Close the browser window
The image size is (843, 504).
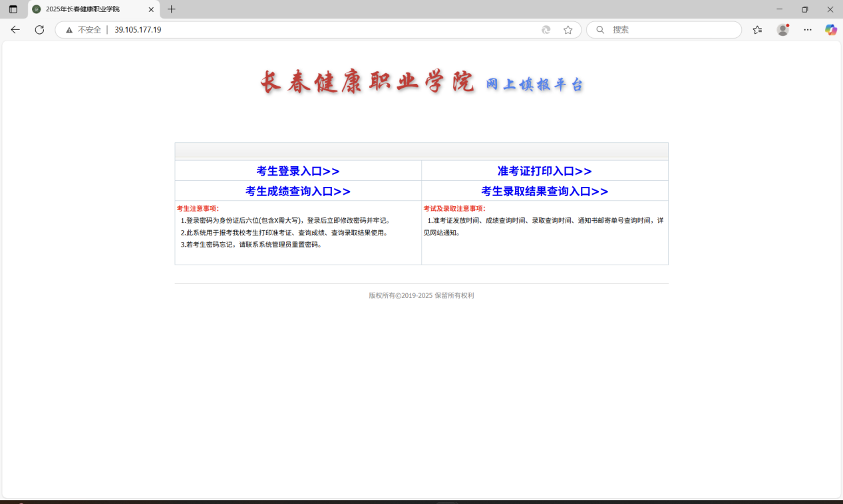pos(830,9)
